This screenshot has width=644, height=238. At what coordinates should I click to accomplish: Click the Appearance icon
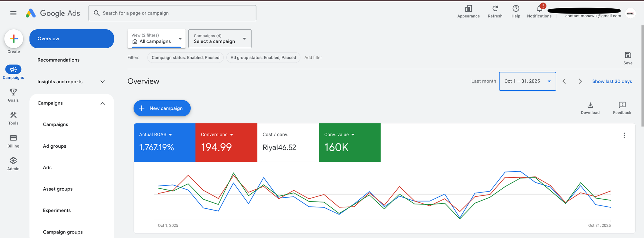point(469,9)
